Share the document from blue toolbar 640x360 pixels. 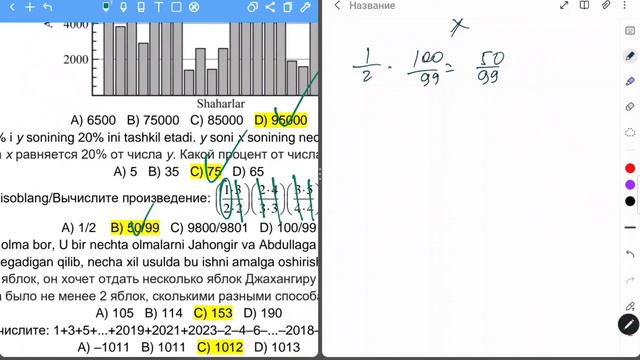pyautogui.click(x=270, y=7)
